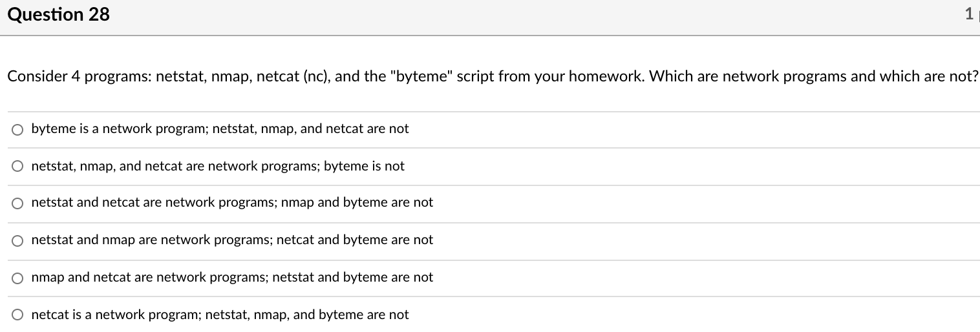Choose radio for 'netcat is a network program'
980x332 pixels.
(x=18, y=315)
